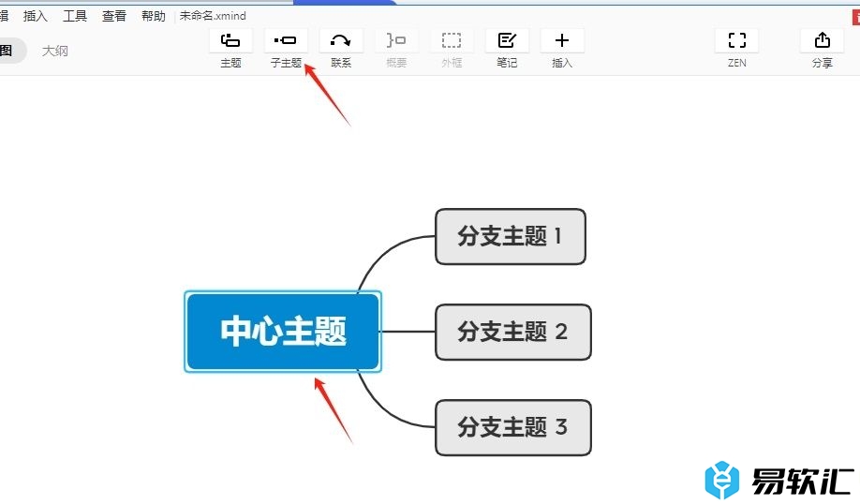Select the 中心主题 central topic node
Viewport: 860px width, 504px height.
(x=283, y=332)
